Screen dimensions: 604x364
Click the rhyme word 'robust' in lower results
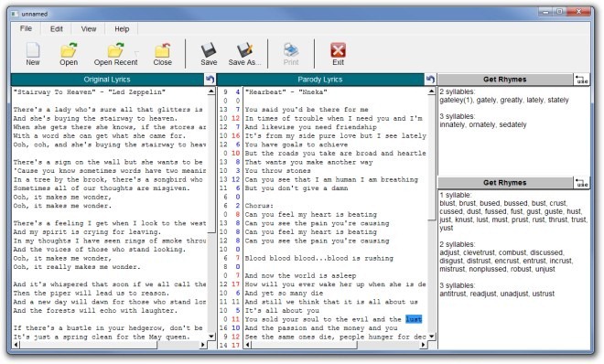(x=521, y=270)
